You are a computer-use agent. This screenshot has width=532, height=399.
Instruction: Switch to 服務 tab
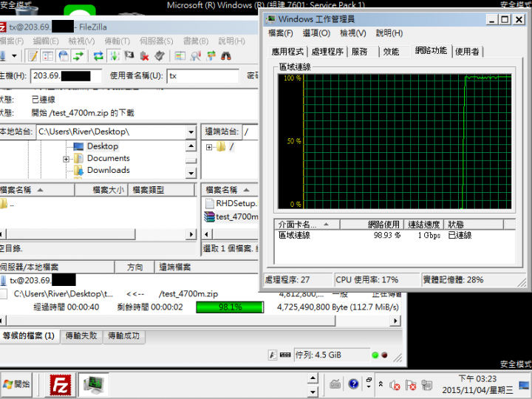click(360, 52)
